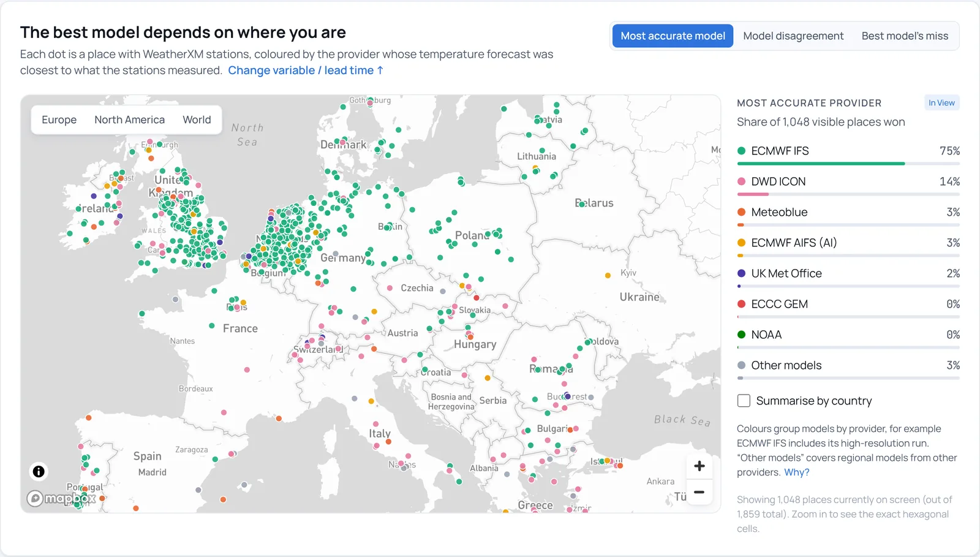The image size is (980, 557).
Task: Switch to the Best model's miss tab
Action: pos(905,36)
